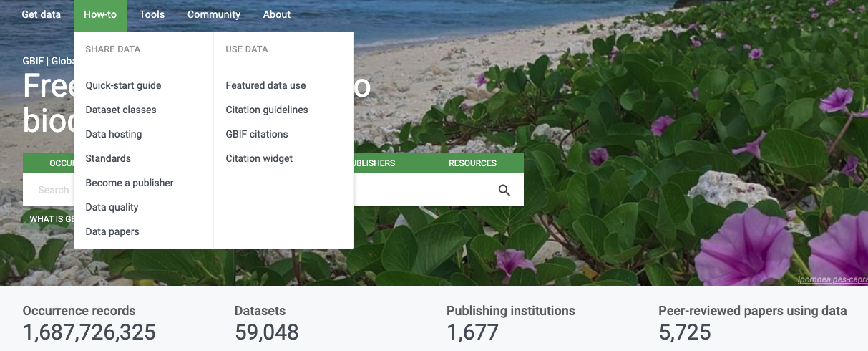Expand the Tools menu
The width and height of the screenshot is (868, 351).
pos(152,14)
